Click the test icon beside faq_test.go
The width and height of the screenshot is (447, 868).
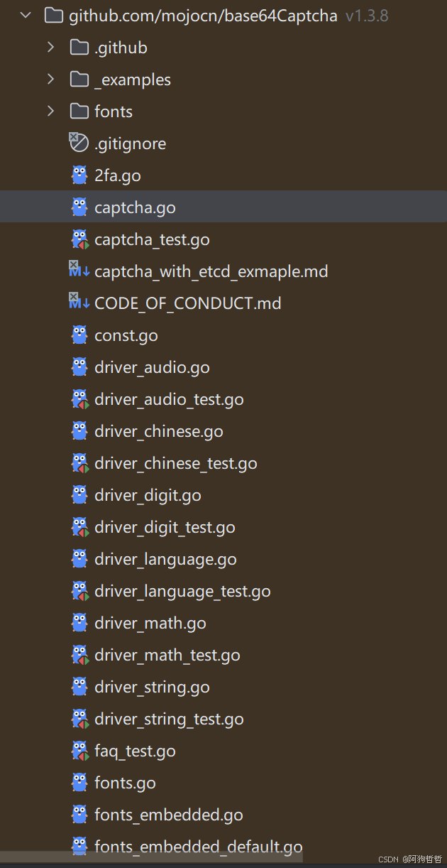79,750
